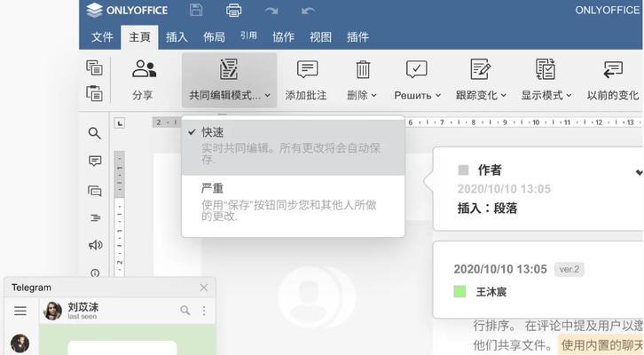Click the redo arrow icon
The height and width of the screenshot is (355, 644).
[x=271, y=11]
